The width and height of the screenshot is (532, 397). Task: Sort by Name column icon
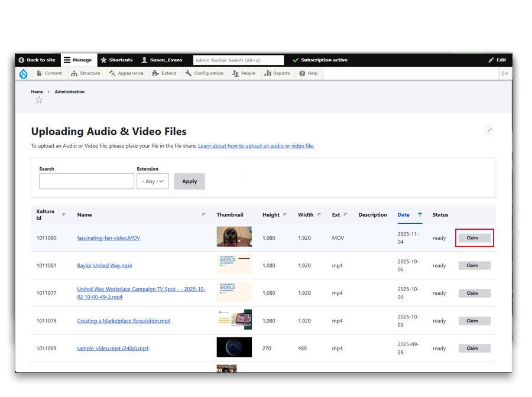203,214
